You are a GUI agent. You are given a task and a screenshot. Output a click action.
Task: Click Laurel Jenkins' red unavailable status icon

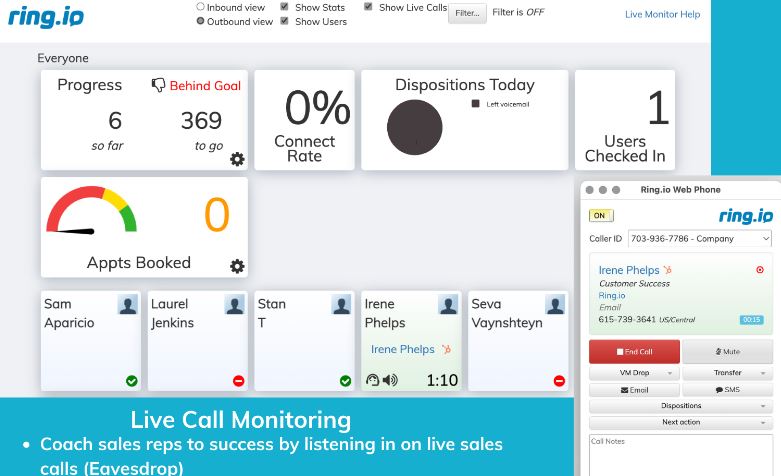(x=239, y=381)
